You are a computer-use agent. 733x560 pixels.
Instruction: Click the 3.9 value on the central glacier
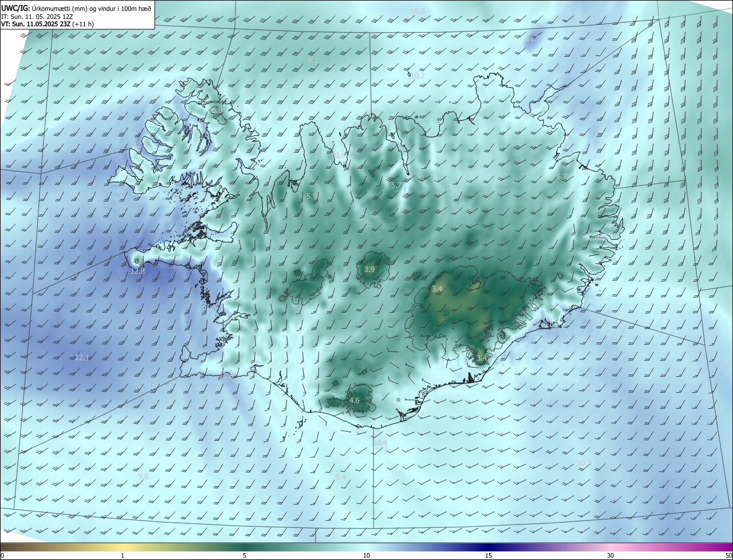369,269
